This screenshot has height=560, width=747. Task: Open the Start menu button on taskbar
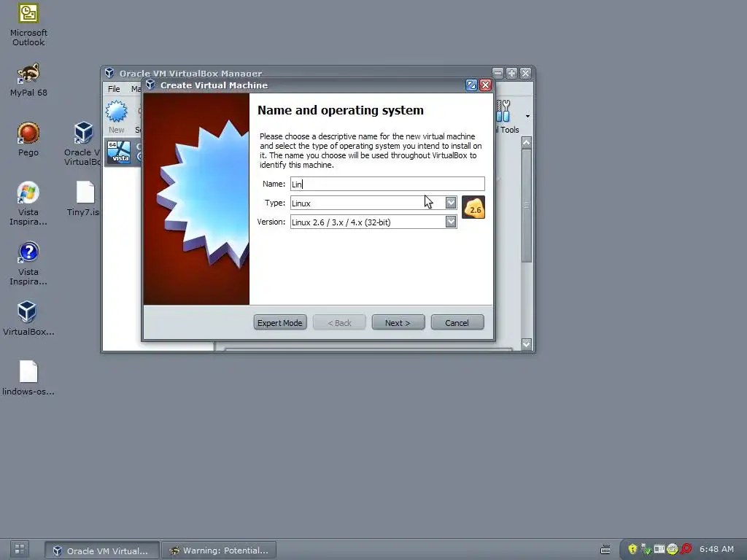click(x=20, y=549)
